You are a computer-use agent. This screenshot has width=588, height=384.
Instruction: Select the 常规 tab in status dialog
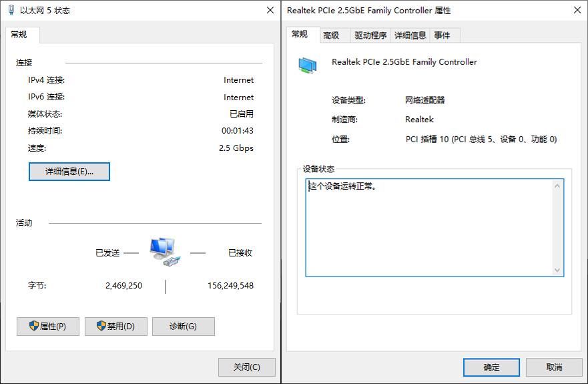pos(19,35)
